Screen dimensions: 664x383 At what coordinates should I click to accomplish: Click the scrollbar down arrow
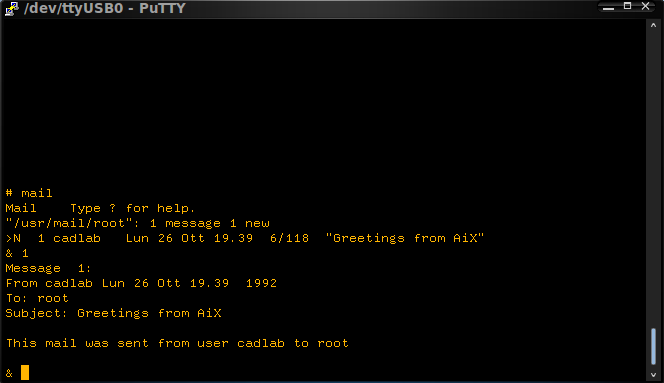pos(653,375)
